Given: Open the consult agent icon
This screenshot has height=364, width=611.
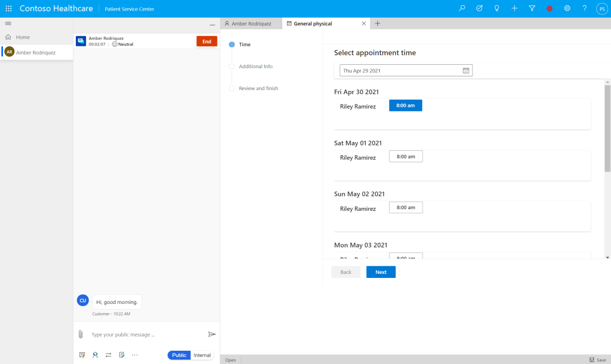Looking at the screenshot, I should [95, 355].
